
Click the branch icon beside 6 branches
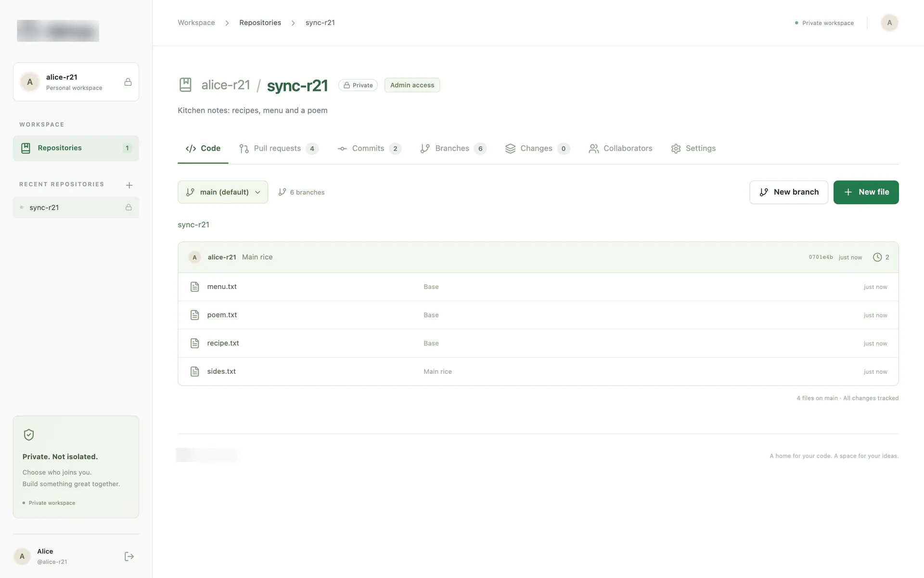point(282,192)
